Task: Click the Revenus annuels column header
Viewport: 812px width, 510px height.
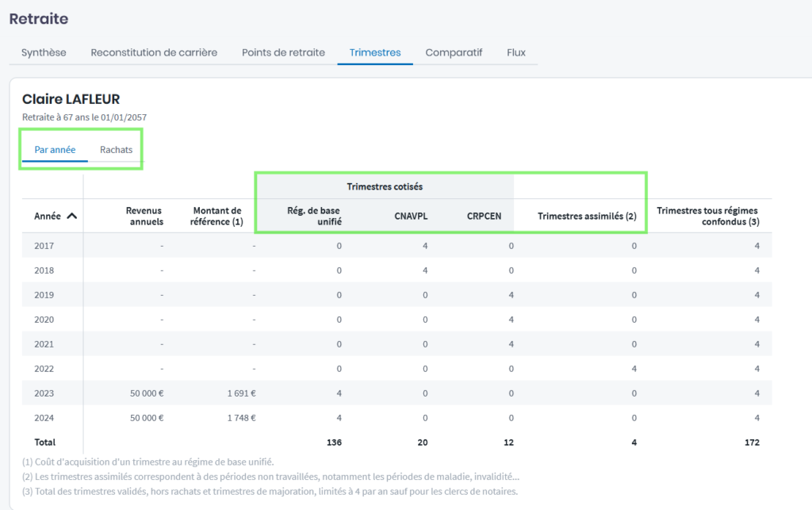Action: tap(144, 216)
